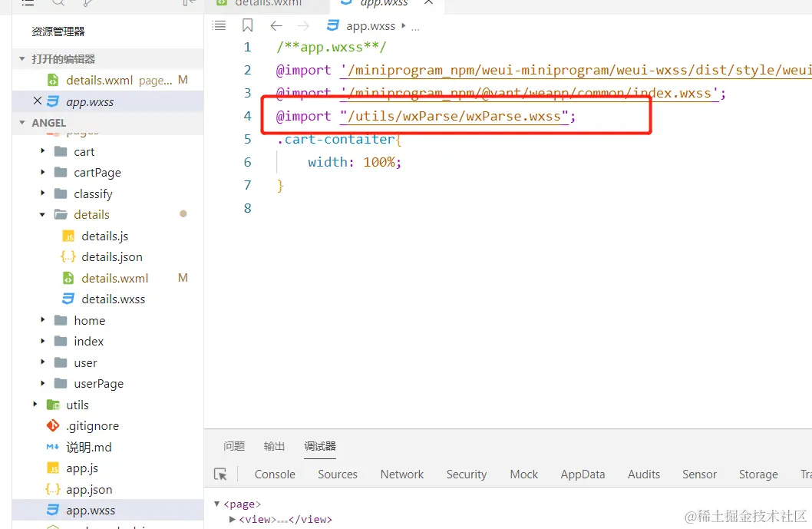This screenshot has height=529, width=812.
Task: Open the Sources devtools tab
Action: pyautogui.click(x=338, y=474)
